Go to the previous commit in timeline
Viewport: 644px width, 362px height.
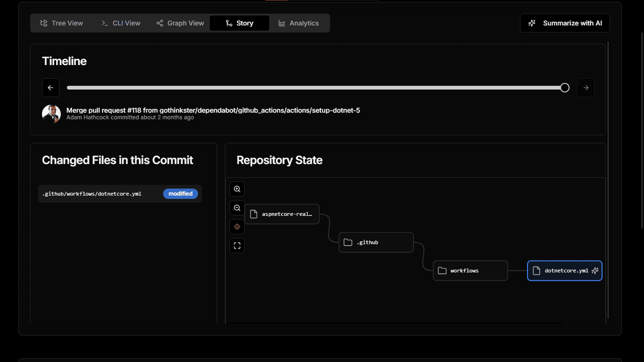click(x=50, y=88)
